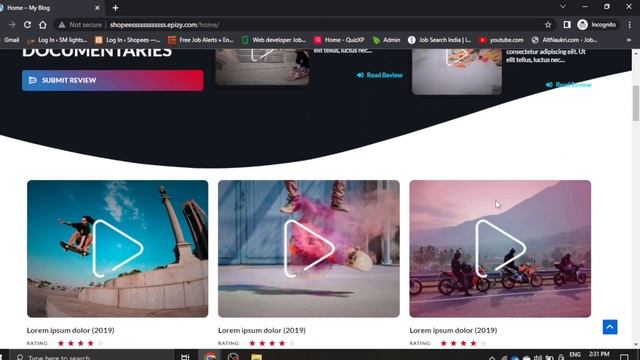The height and width of the screenshot is (360, 640).
Task: Click the Submit Review button
Action: point(113,80)
